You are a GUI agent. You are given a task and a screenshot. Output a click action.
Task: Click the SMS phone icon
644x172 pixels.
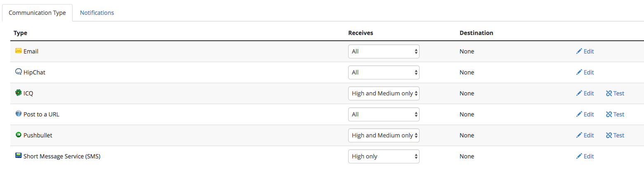(18, 156)
